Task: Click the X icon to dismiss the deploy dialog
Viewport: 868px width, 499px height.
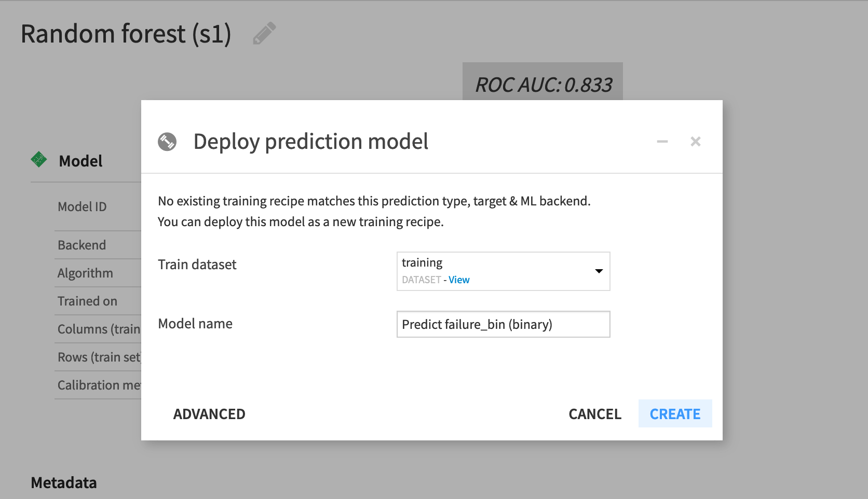Action: (695, 141)
